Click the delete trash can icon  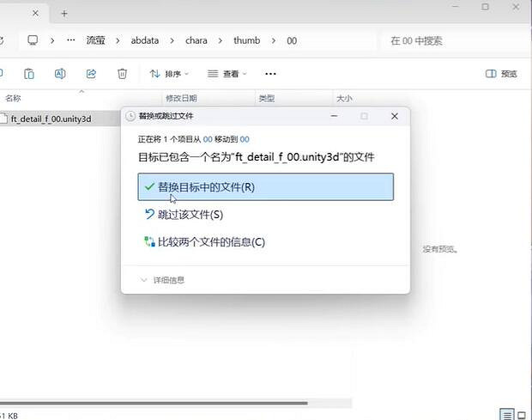122,74
